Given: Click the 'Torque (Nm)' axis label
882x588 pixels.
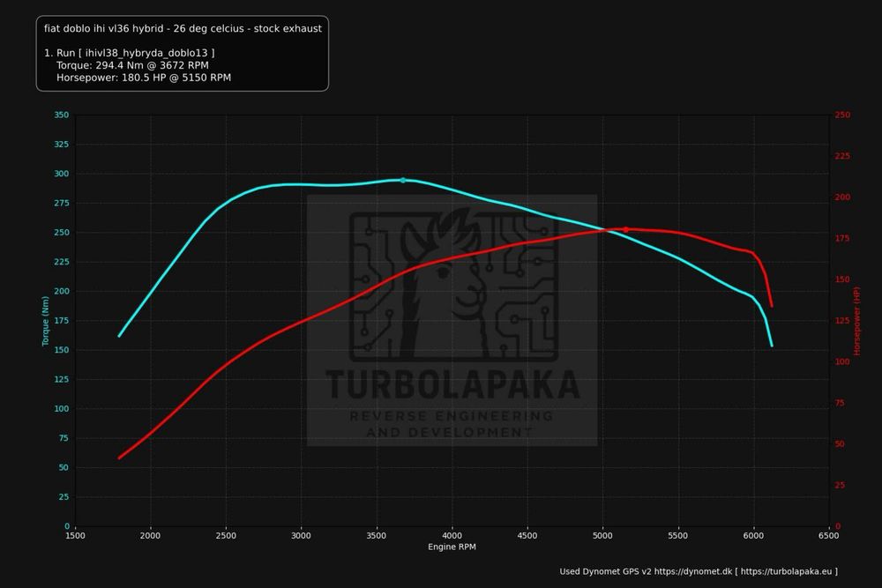Looking at the screenshot, I should (46, 321).
